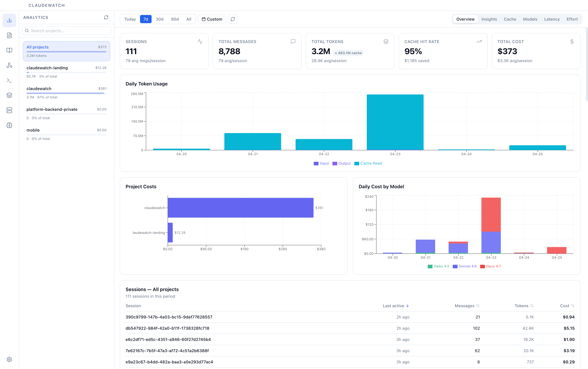Screen dimensions: 588x369
Task: Click the 04-23 token usage bar
Action: pyautogui.click(x=395, y=122)
